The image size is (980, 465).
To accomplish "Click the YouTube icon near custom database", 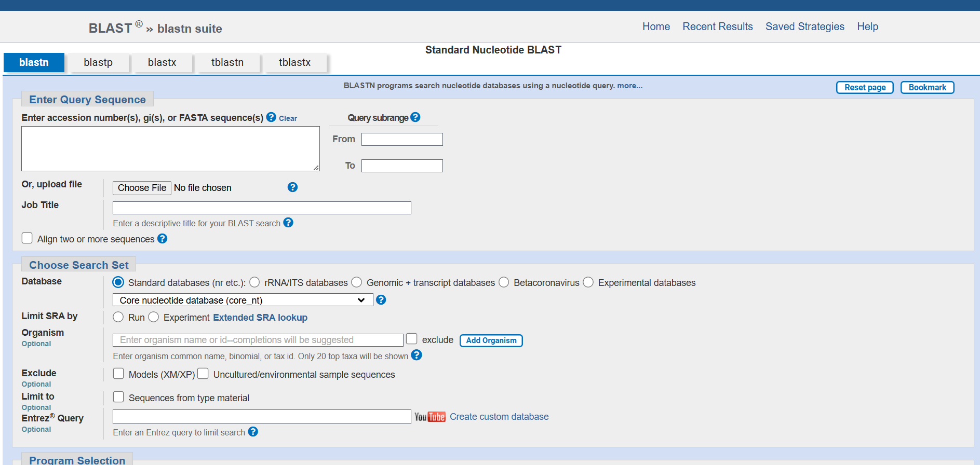I will [429, 417].
